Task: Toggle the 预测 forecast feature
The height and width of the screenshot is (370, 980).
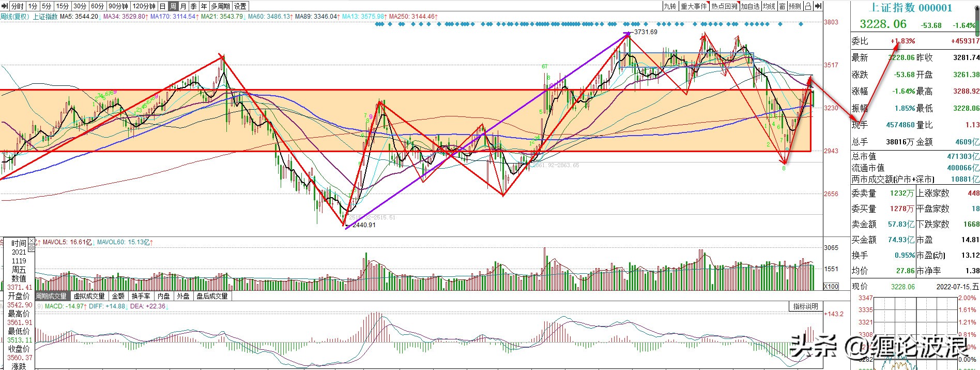Action: [795, 6]
